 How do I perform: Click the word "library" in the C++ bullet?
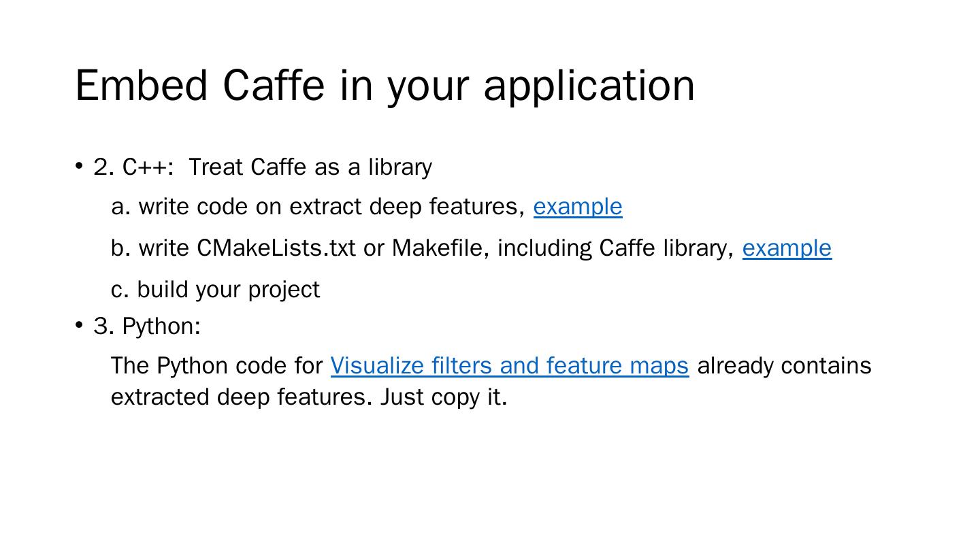(399, 167)
